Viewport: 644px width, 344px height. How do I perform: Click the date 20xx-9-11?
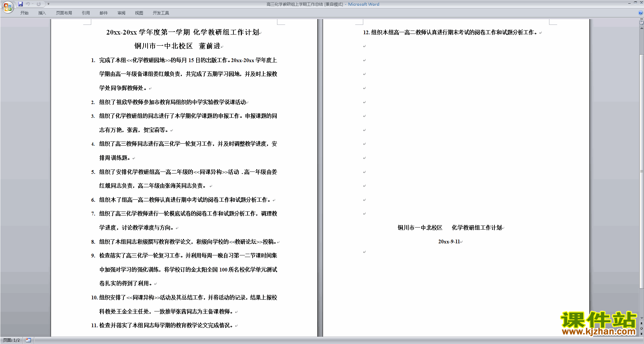click(x=449, y=242)
